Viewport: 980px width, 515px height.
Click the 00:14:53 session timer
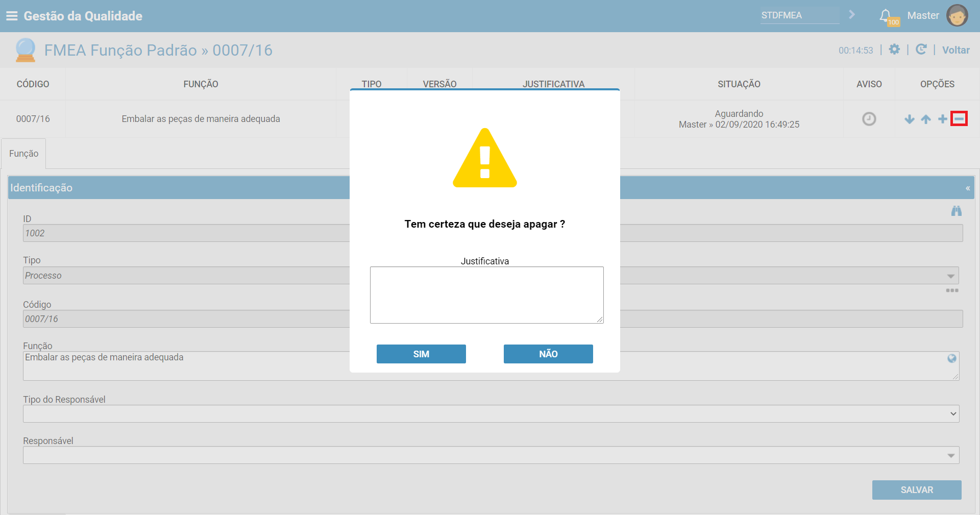pyautogui.click(x=856, y=51)
